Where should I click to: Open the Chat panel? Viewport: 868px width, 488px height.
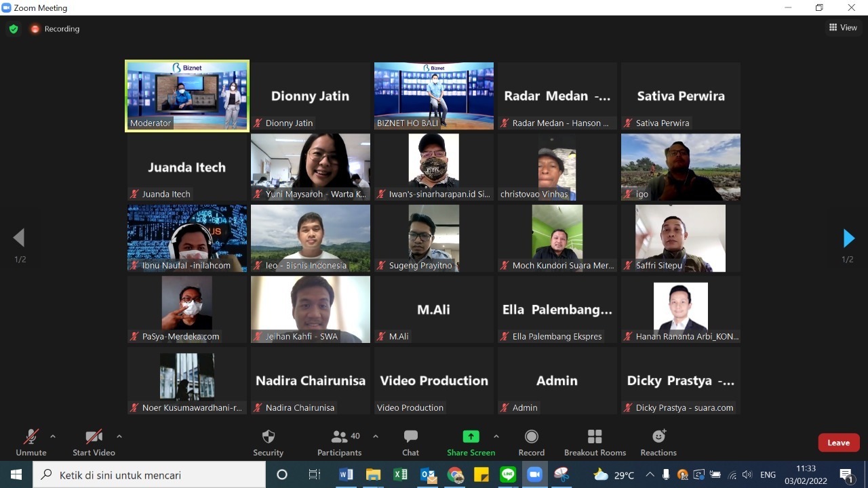410,442
